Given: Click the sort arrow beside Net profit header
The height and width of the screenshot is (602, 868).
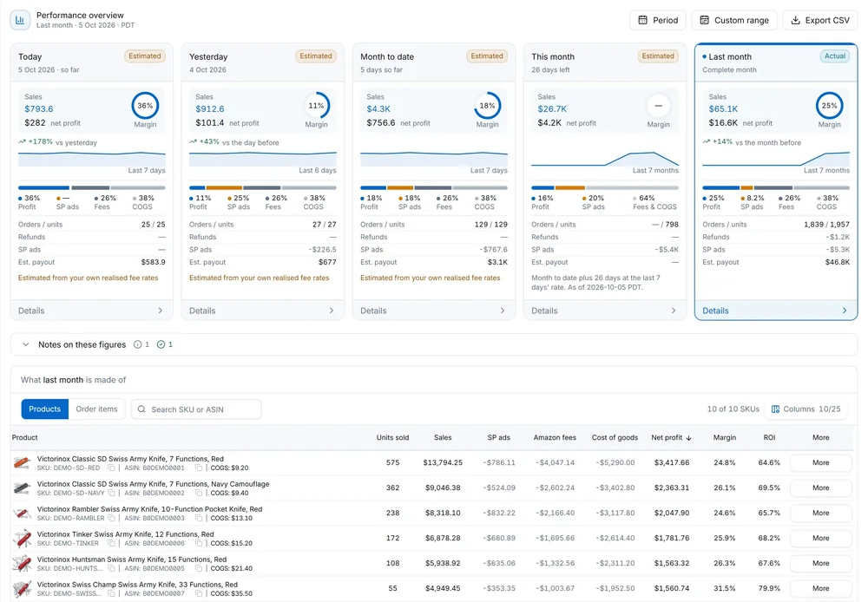Looking at the screenshot, I should (688, 438).
